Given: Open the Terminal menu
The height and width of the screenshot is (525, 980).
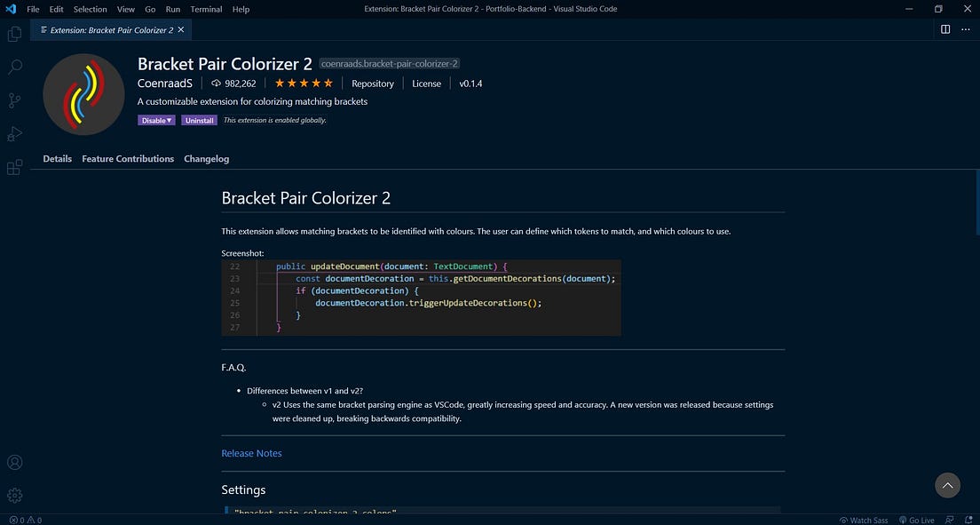Looking at the screenshot, I should click(205, 9).
